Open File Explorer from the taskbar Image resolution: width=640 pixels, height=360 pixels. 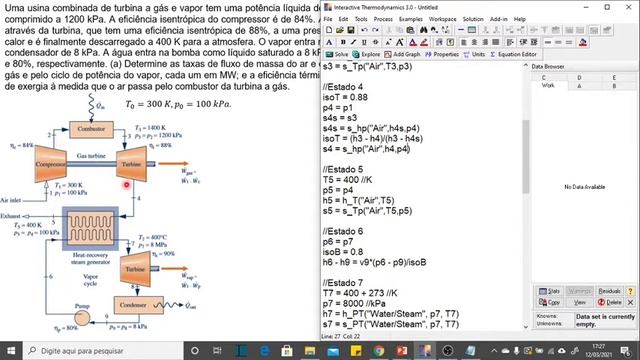click(310, 351)
